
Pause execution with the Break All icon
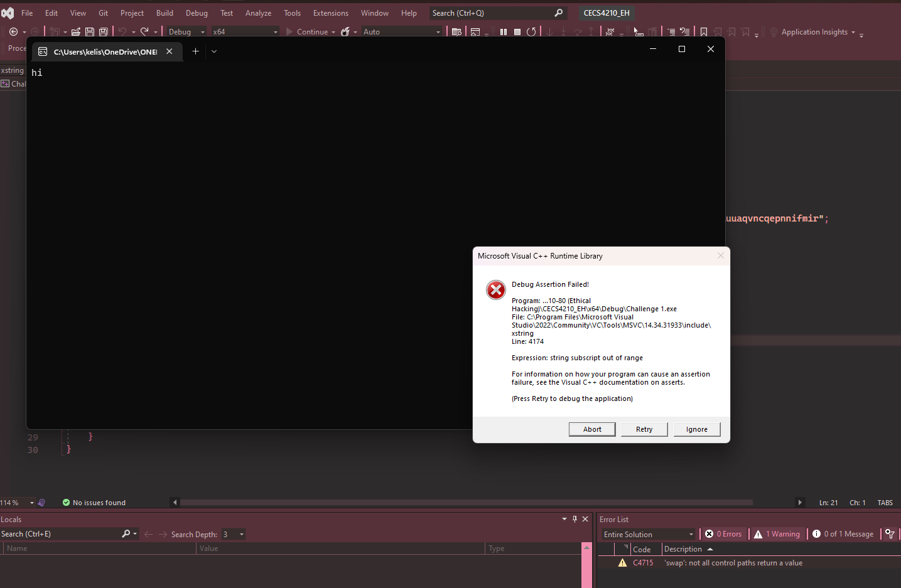[504, 32]
